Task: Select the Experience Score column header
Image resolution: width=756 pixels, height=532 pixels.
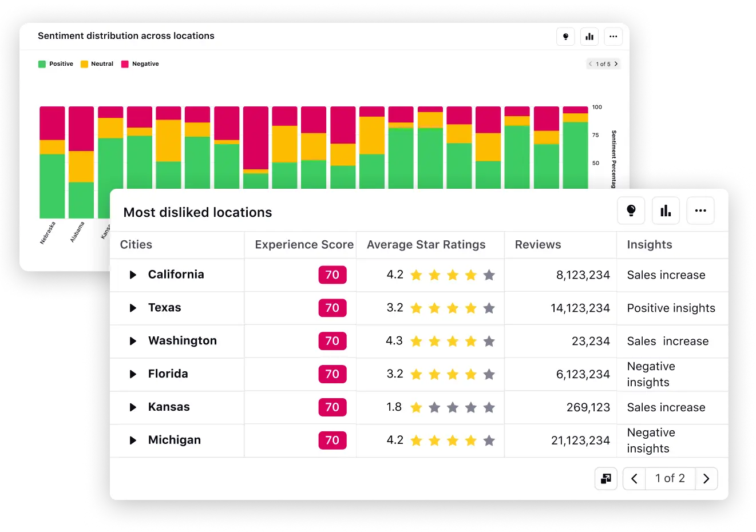Action: 303,245
